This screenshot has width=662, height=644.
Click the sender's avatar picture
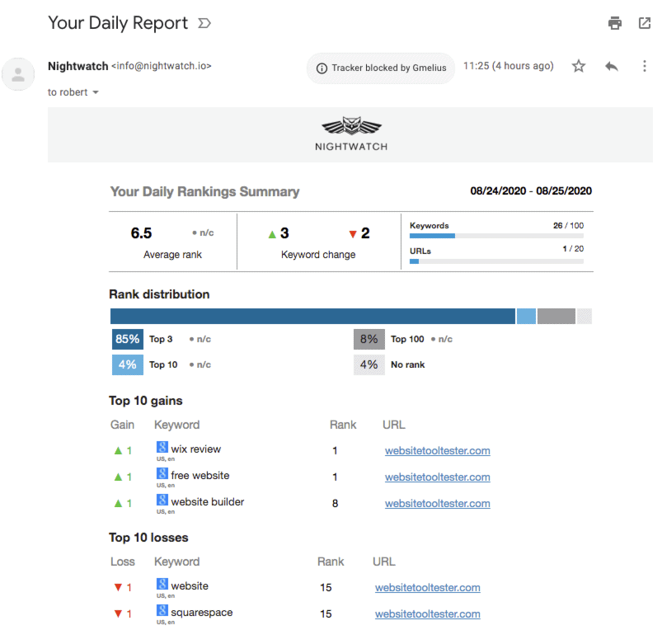pos(18,74)
